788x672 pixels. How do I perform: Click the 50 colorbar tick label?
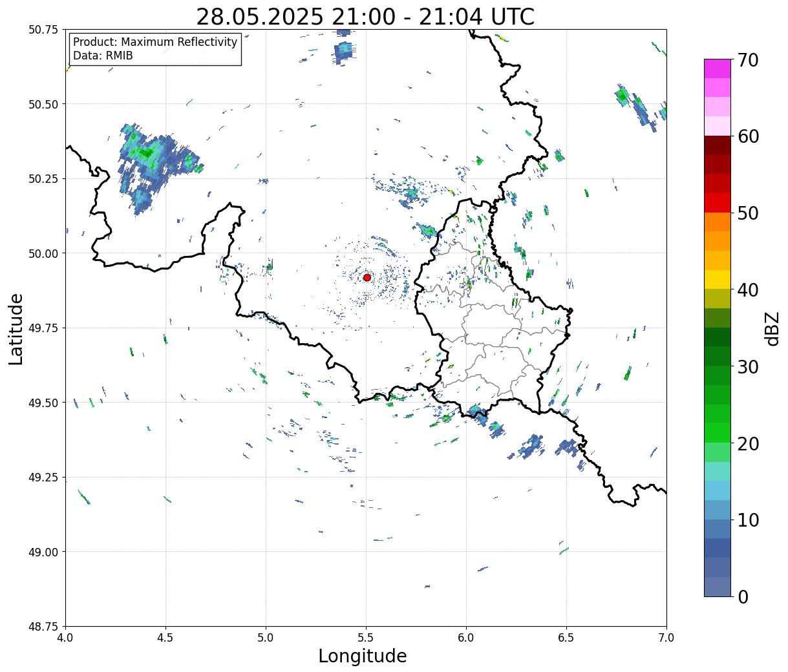click(x=748, y=213)
